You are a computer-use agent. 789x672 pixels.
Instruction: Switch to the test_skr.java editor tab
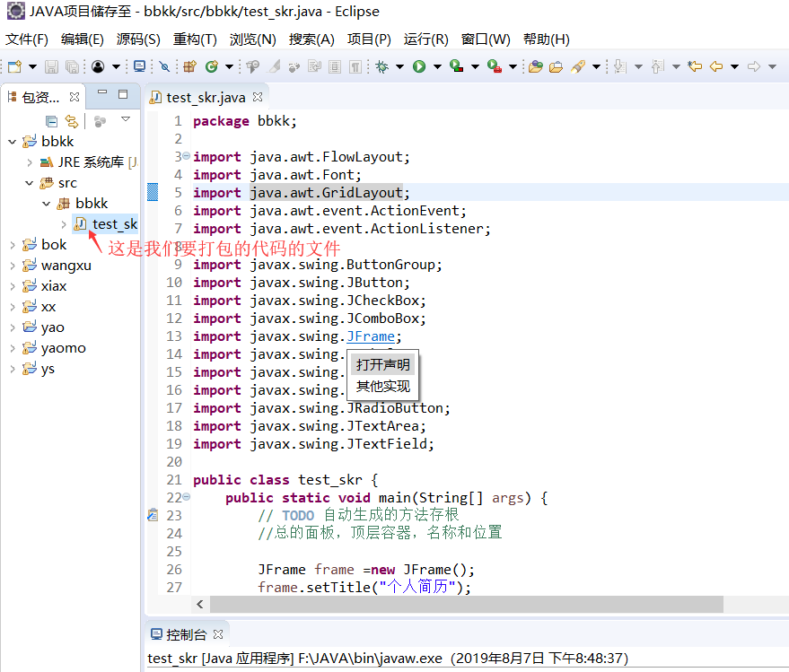click(205, 97)
